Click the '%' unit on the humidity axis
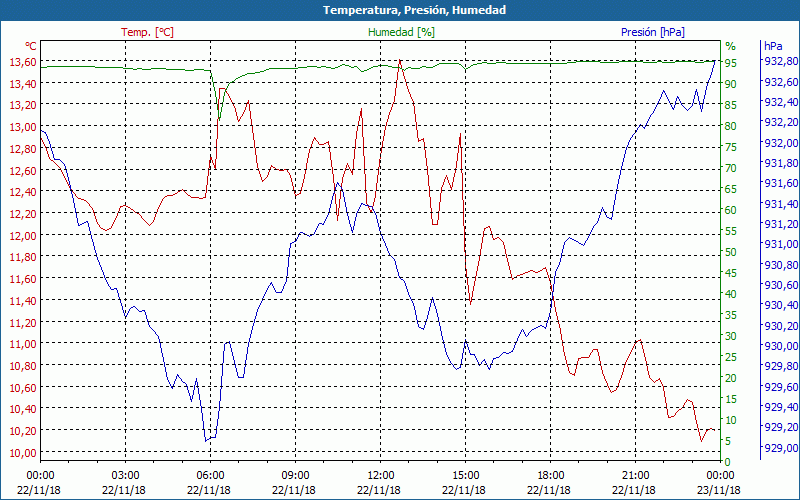Screen dimensions: 800x500 [x=731, y=46]
